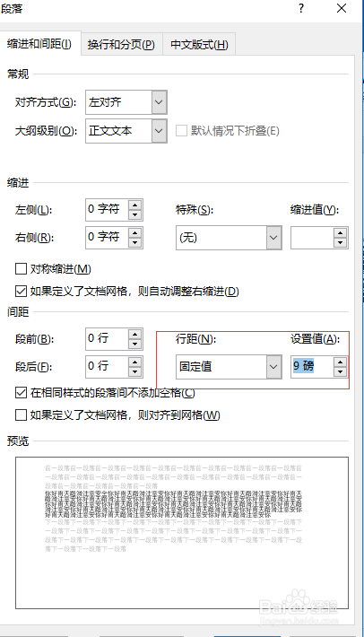
Task: Increase the 段后 spacing value
Action: tap(135, 362)
